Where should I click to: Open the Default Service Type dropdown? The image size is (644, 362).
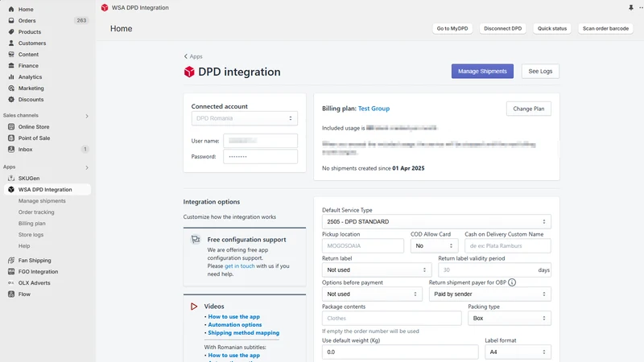click(x=436, y=222)
